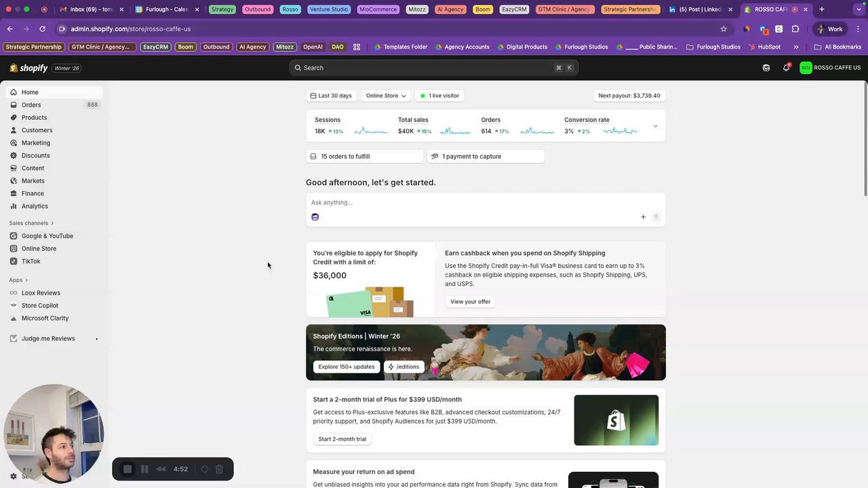The height and width of the screenshot is (488, 868).
Task: Open Content in sidebar
Action: tap(53, 168)
